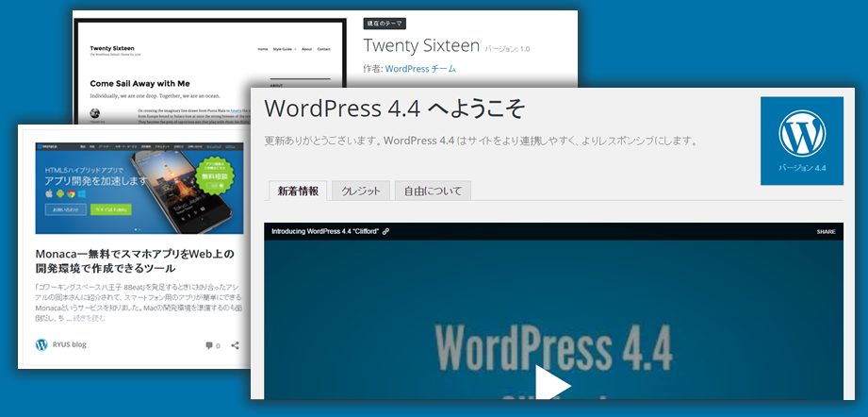Click the バージョン: 1.0 theme version text

(507, 49)
